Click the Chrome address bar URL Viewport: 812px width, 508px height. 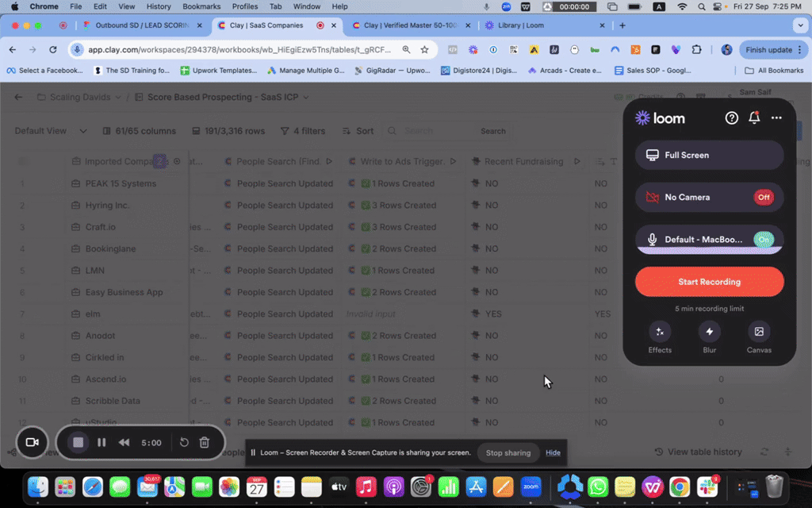(x=238, y=49)
